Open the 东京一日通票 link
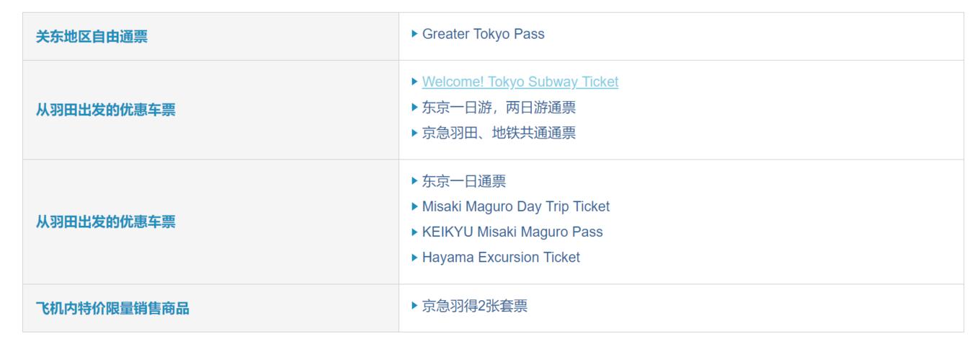 [463, 181]
